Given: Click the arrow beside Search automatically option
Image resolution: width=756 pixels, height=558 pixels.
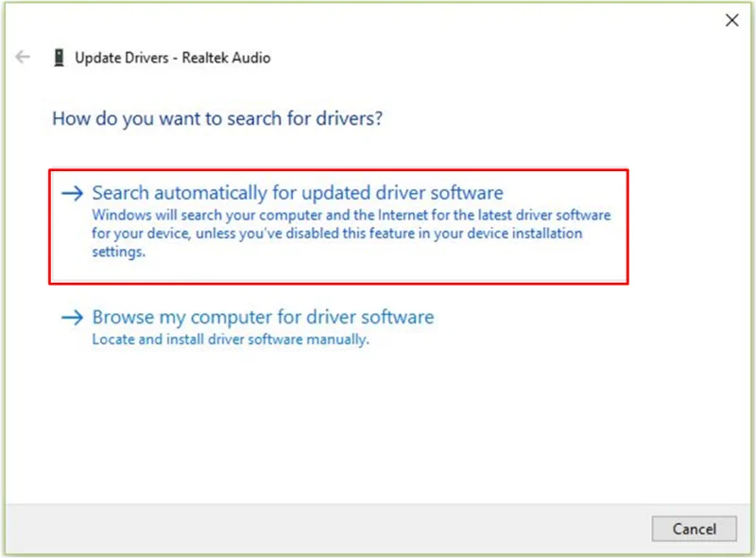Looking at the screenshot, I should [73, 193].
